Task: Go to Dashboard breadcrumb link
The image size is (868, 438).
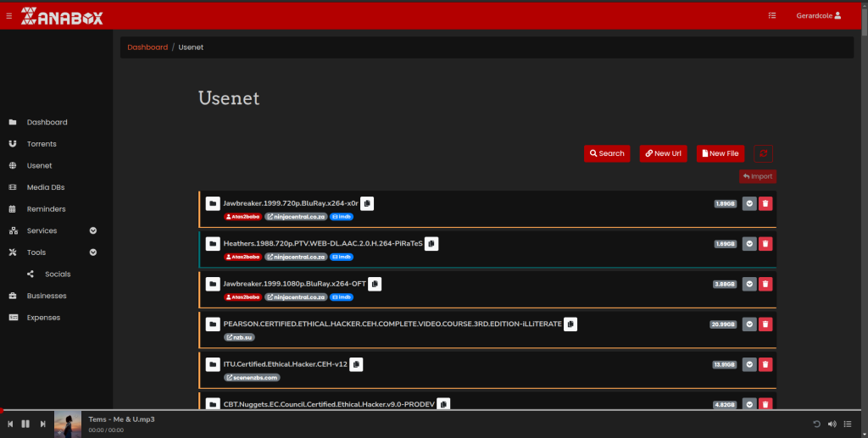Action: point(147,47)
